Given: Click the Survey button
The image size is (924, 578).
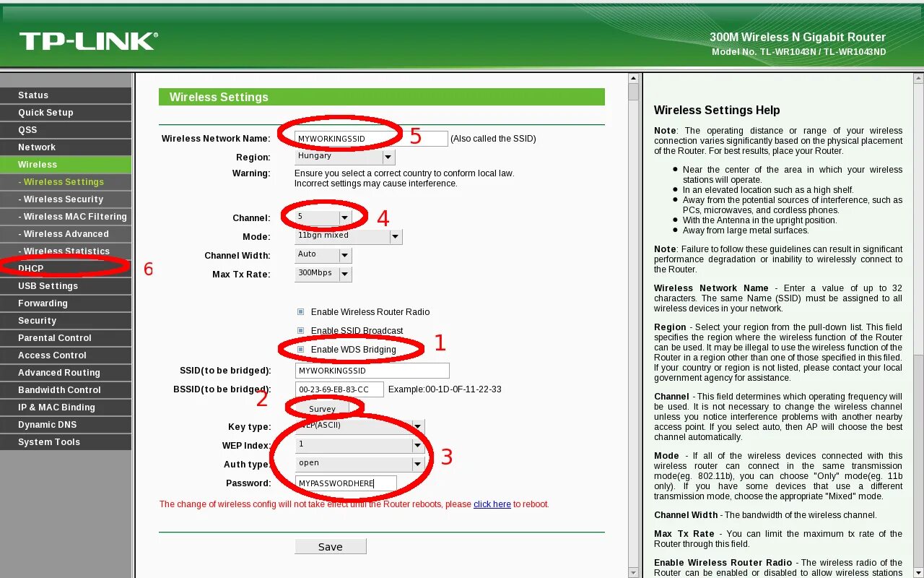Looking at the screenshot, I should (323, 409).
